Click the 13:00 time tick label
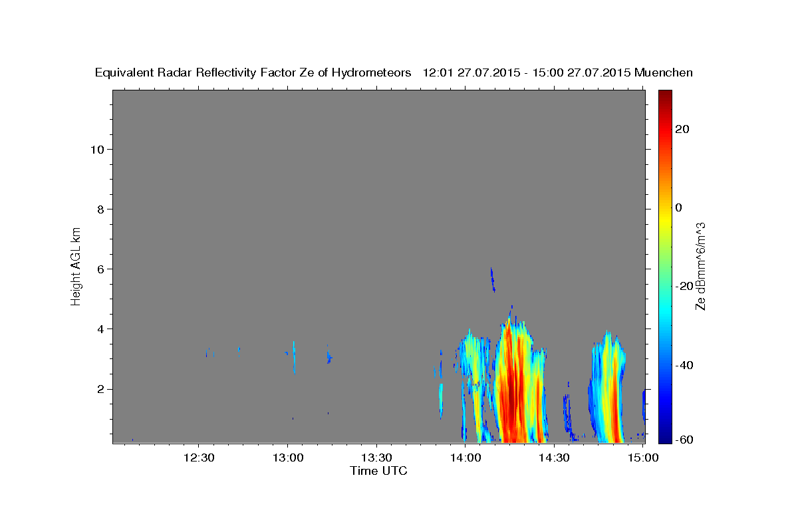Screen dimensions: 798x532 [287, 458]
